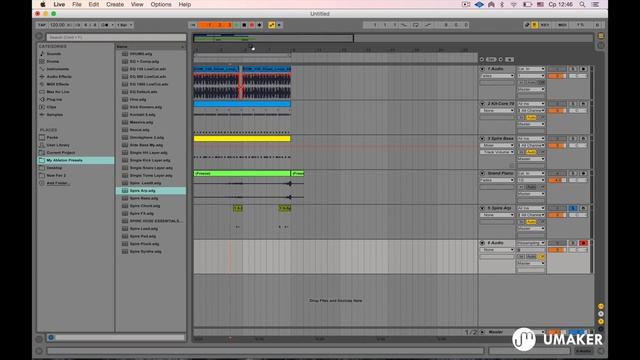Open the Options menu

coord(161,4)
